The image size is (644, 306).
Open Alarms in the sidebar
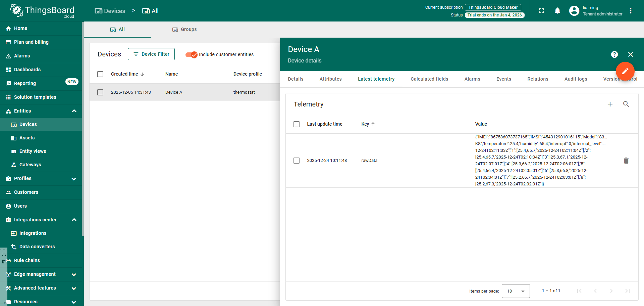click(x=41, y=56)
